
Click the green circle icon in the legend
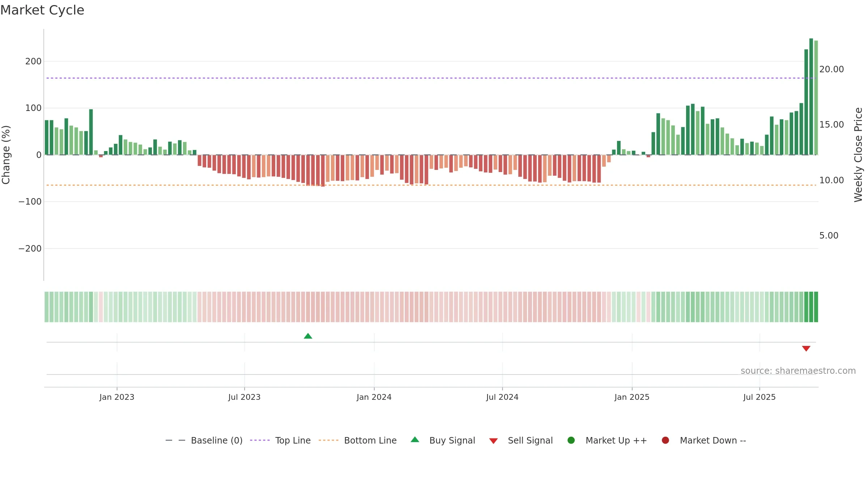tap(571, 440)
